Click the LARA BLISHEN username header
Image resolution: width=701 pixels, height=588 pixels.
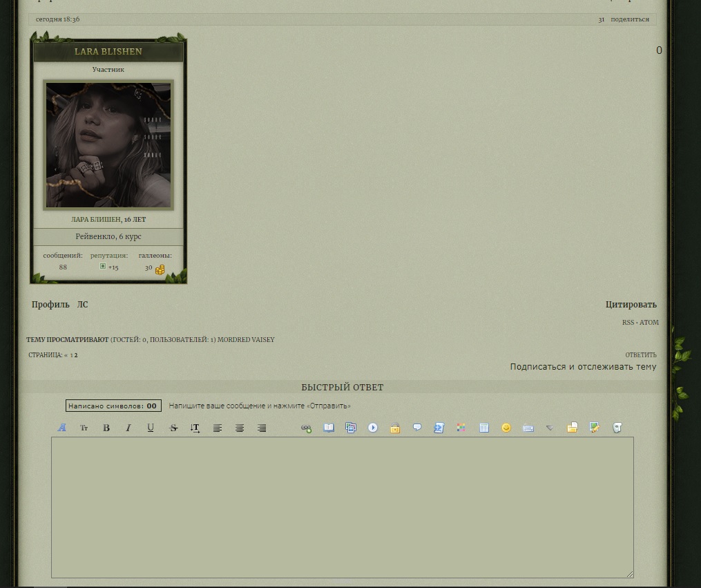[x=108, y=51]
